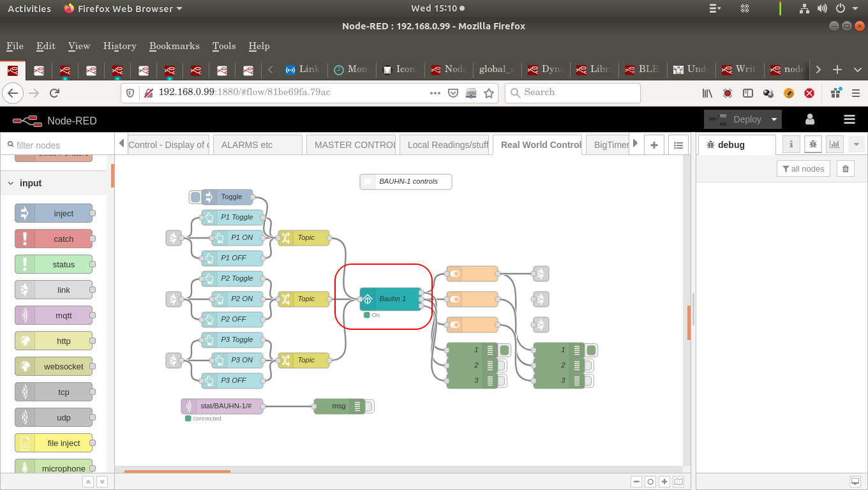Click the filter nodes search field

tap(57, 144)
